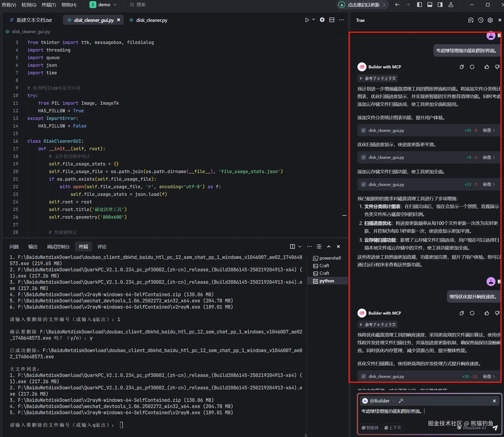This screenshot has height=437, width=504.
Task: Click the #上下文 context button
Action: coord(392,428)
